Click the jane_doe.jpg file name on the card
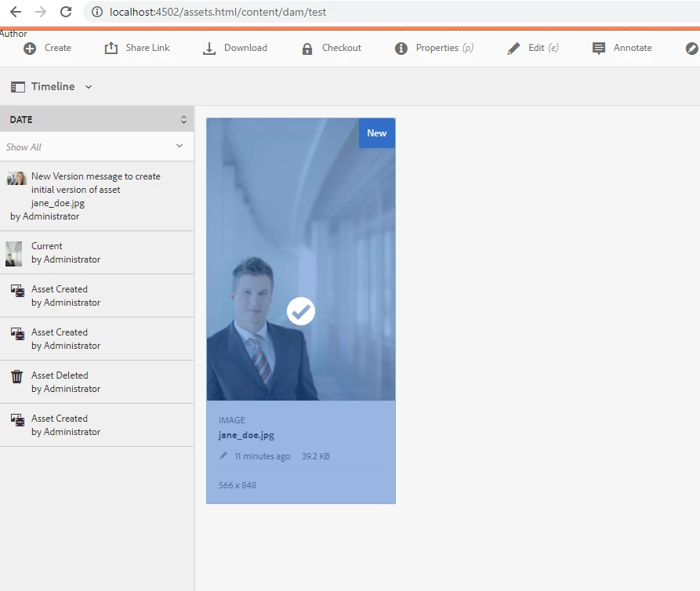Viewport: 700px width, 591px height. 246,435
